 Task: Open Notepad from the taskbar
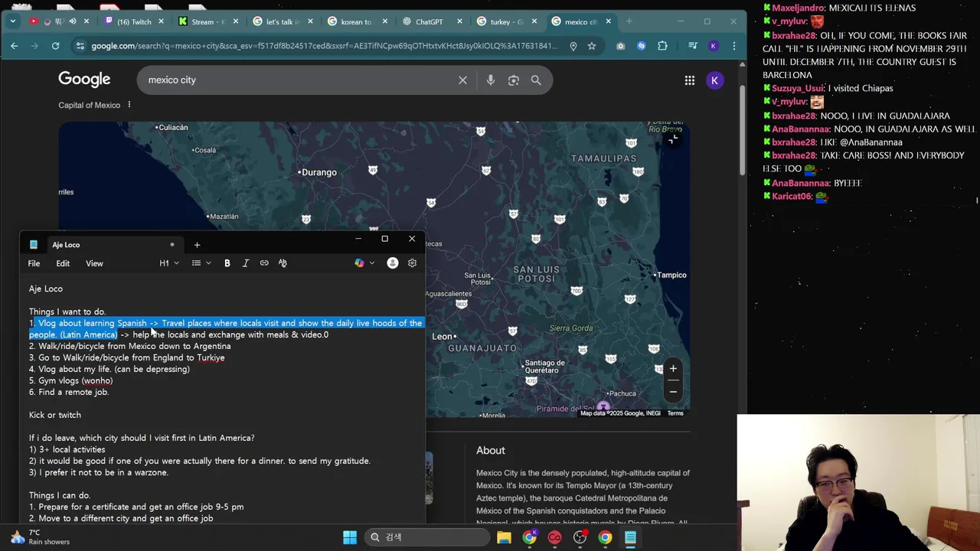(630, 537)
